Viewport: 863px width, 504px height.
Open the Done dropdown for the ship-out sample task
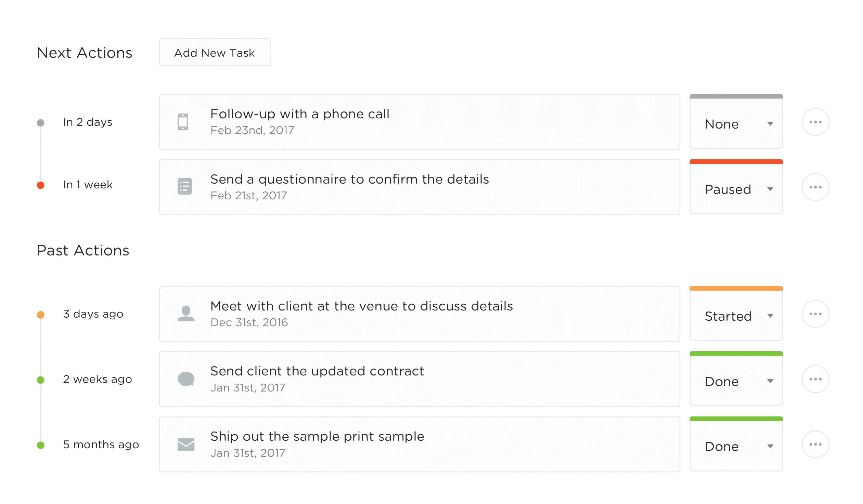click(x=736, y=445)
